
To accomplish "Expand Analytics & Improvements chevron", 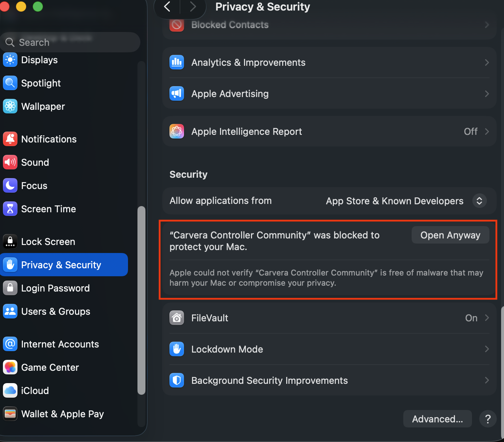I will pyautogui.click(x=487, y=63).
